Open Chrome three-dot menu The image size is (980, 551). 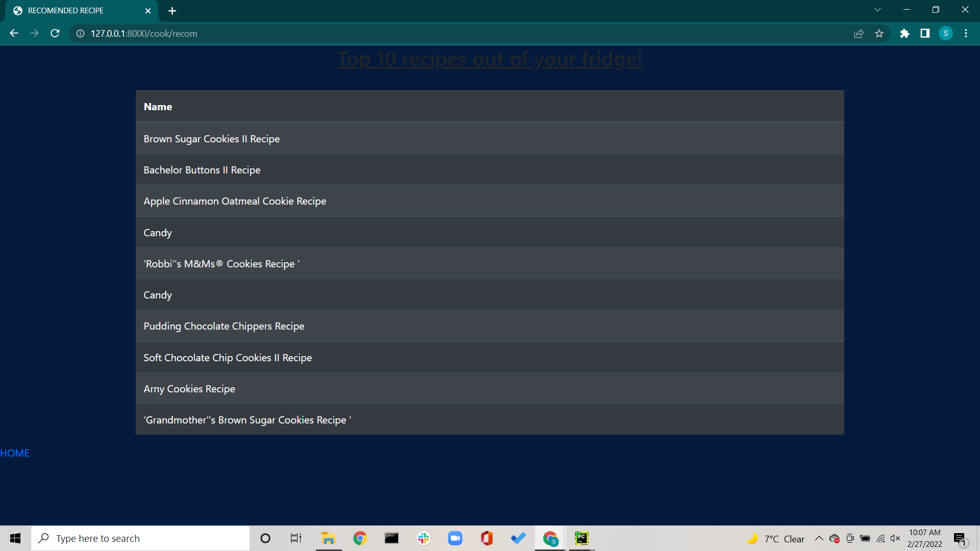966,33
